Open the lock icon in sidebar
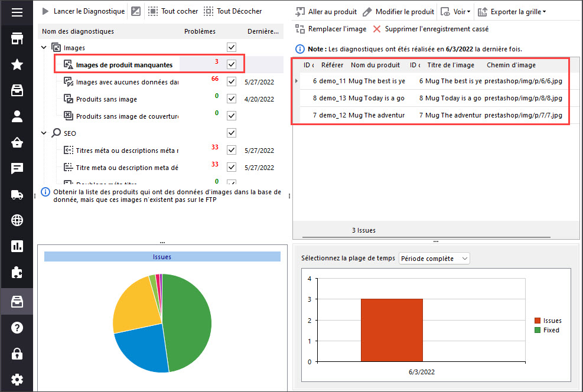 pyautogui.click(x=17, y=354)
